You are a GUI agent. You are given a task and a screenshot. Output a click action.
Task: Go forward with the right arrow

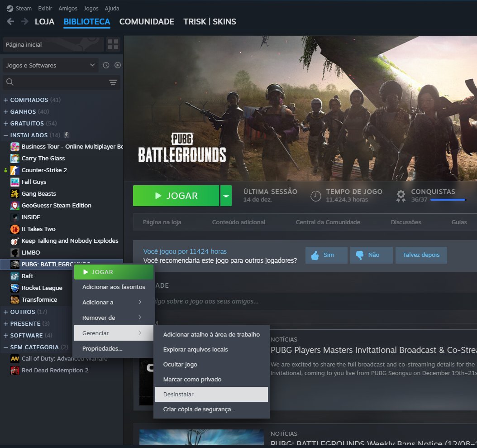pos(25,21)
